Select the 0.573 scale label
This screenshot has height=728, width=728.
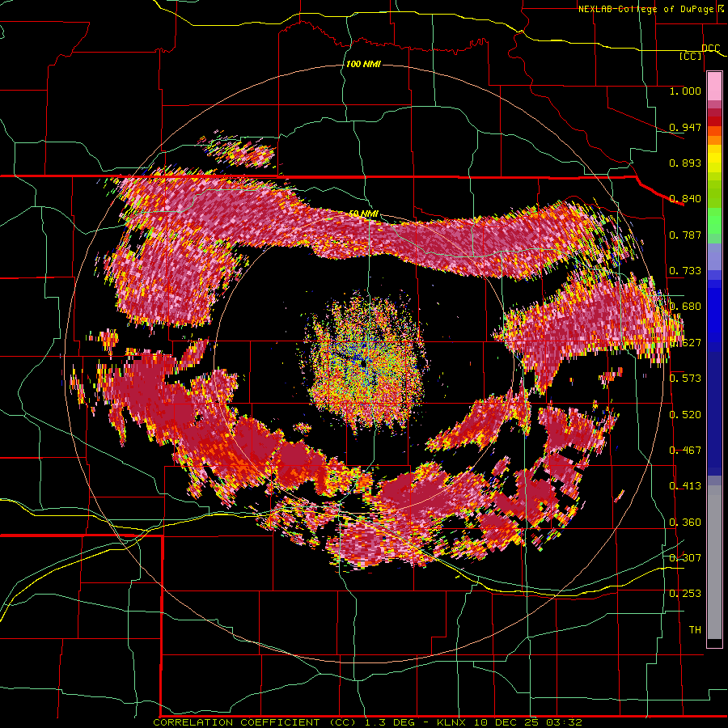pyautogui.click(x=685, y=379)
